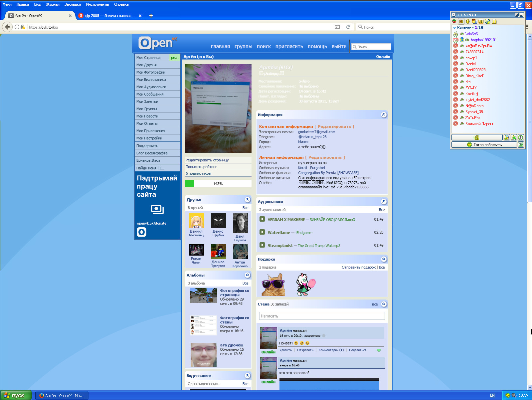This screenshot has width=532, height=400.
Task: Open QIP settings wrench icon
Action: pyautogui.click(x=488, y=21)
